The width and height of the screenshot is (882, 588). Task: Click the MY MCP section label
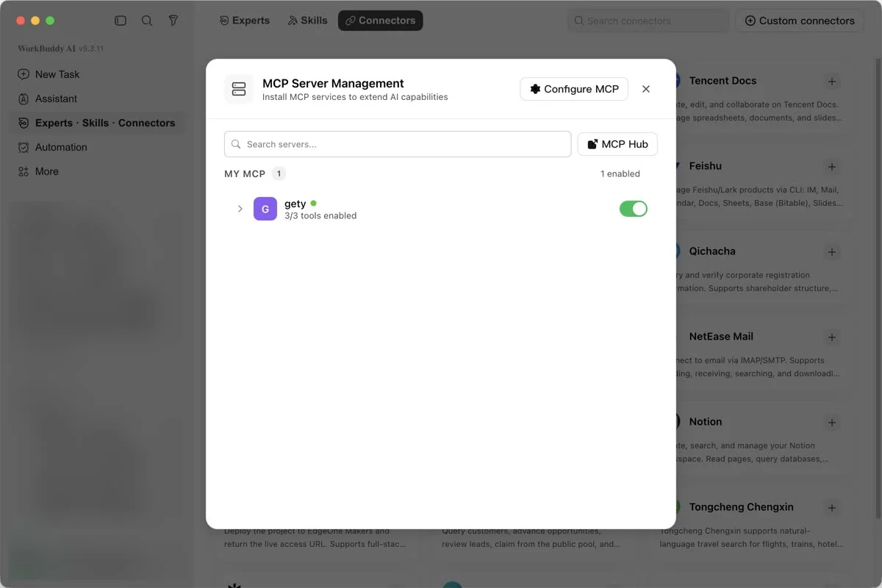pyautogui.click(x=245, y=174)
